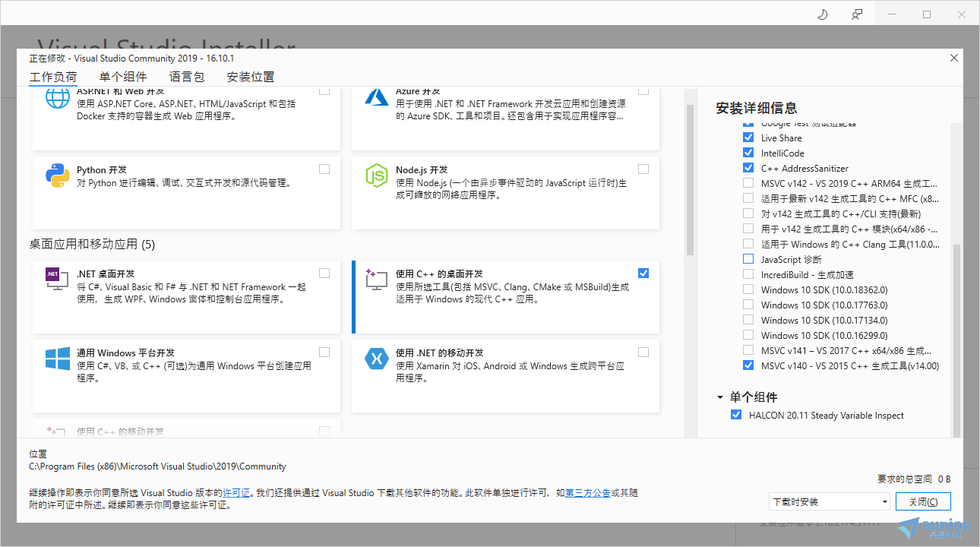Open the install-while-downloading dropdown
980x547 pixels.
(829, 501)
